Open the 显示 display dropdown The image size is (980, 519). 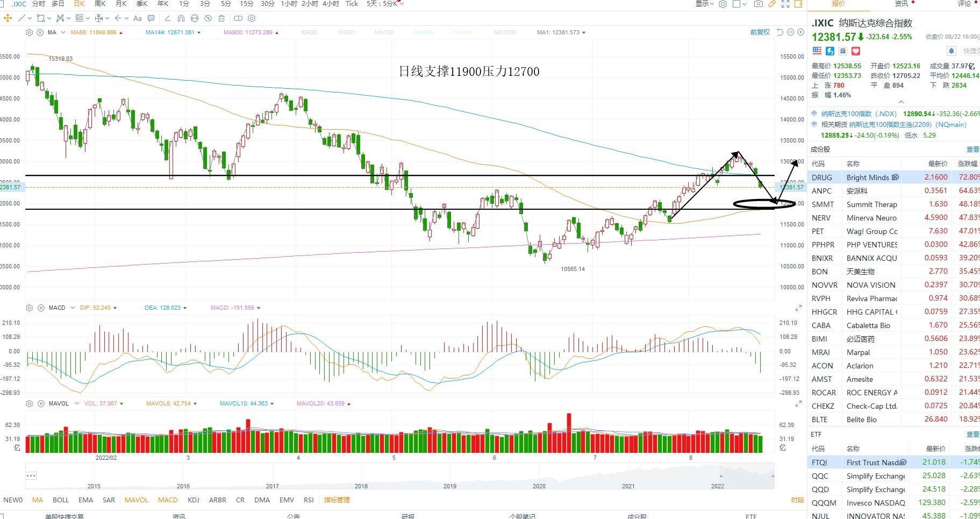coord(705,4)
